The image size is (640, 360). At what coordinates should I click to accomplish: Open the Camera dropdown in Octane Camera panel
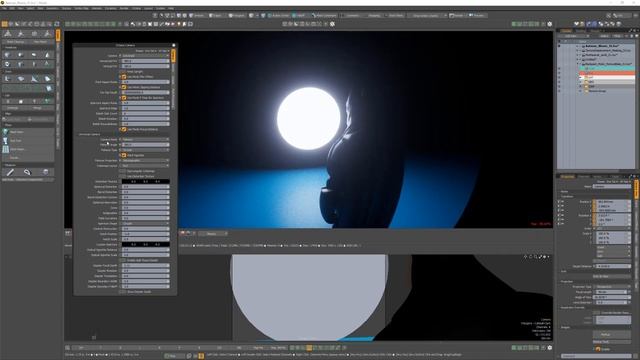coord(145,56)
